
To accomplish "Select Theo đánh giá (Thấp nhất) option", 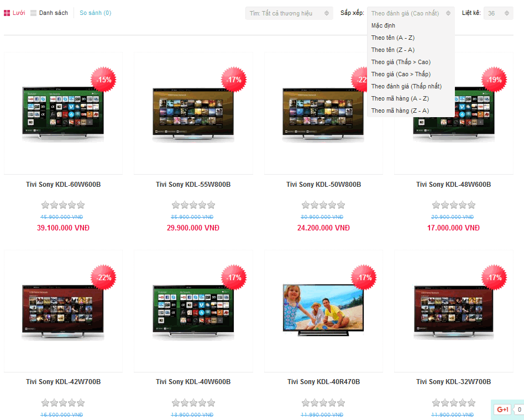I will (x=406, y=86).
